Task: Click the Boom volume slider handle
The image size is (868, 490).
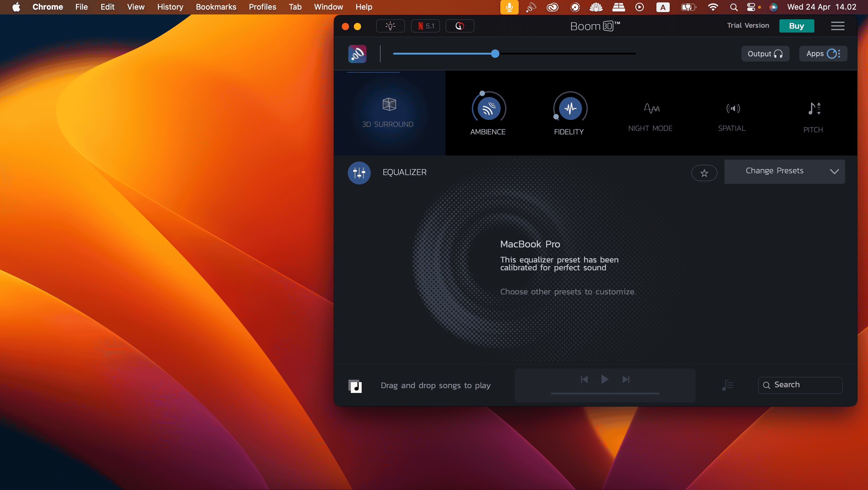Action: point(495,54)
